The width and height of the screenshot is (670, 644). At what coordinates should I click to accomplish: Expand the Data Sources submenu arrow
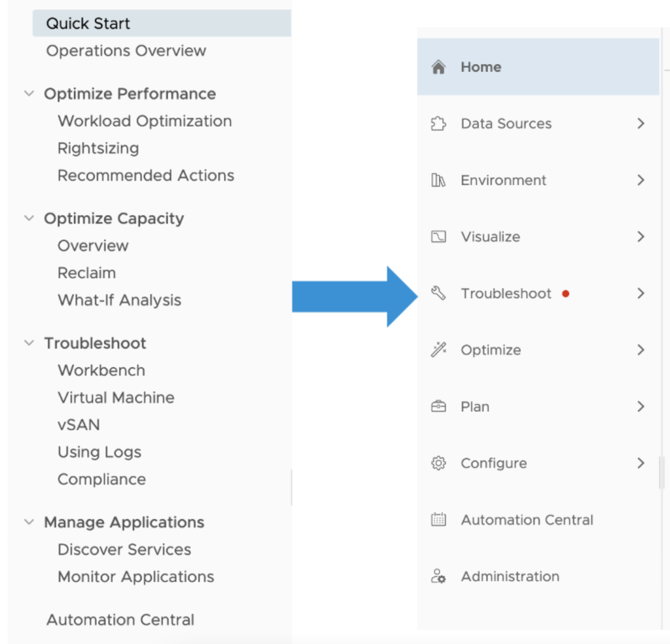[x=641, y=124]
